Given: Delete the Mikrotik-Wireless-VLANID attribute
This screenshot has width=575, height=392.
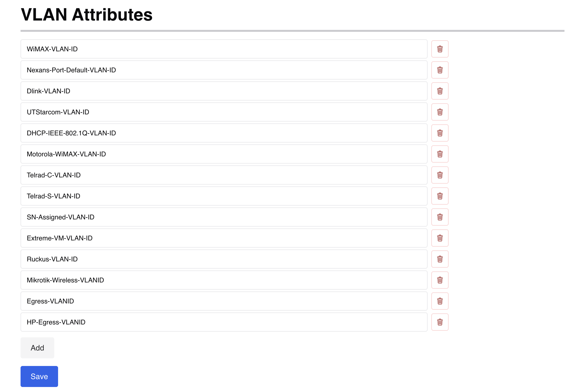Looking at the screenshot, I should pyautogui.click(x=440, y=280).
